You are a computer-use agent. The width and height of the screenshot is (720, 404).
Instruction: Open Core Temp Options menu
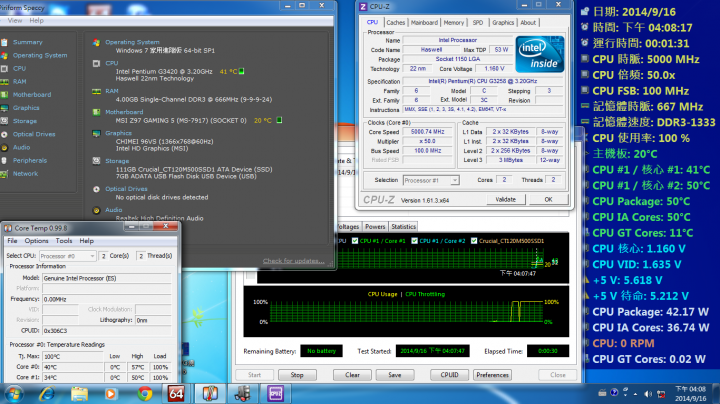(x=36, y=241)
